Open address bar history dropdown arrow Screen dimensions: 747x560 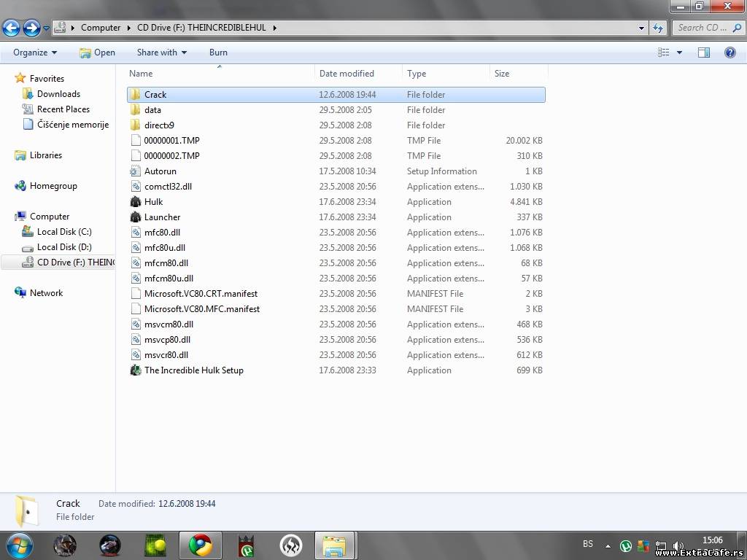pos(641,28)
